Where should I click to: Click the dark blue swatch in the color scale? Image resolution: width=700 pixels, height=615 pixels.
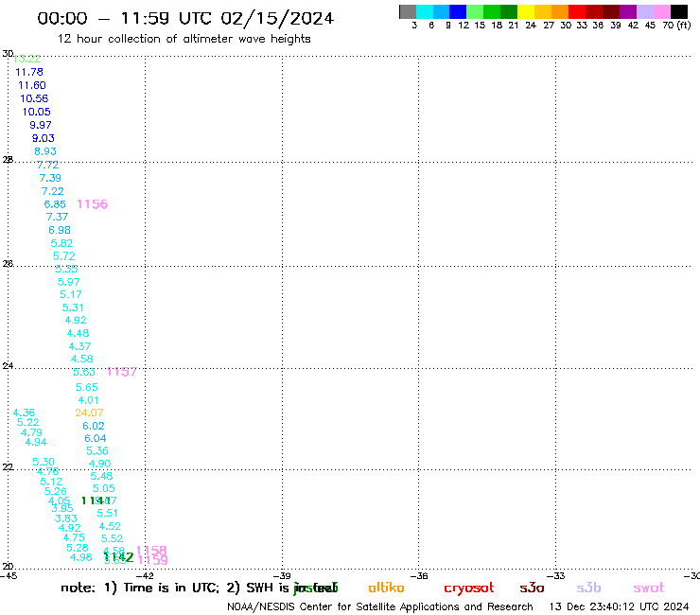458,11
